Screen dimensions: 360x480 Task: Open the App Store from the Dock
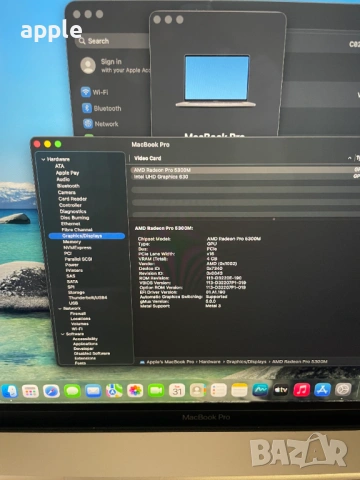click(322, 389)
